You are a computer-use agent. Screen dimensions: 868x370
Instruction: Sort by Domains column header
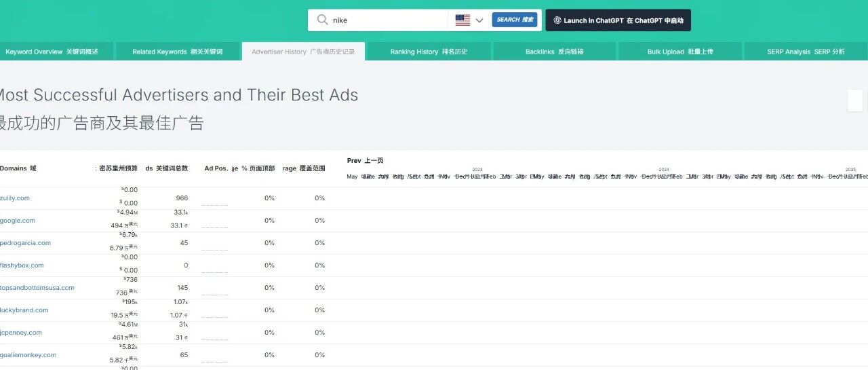tap(18, 168)
